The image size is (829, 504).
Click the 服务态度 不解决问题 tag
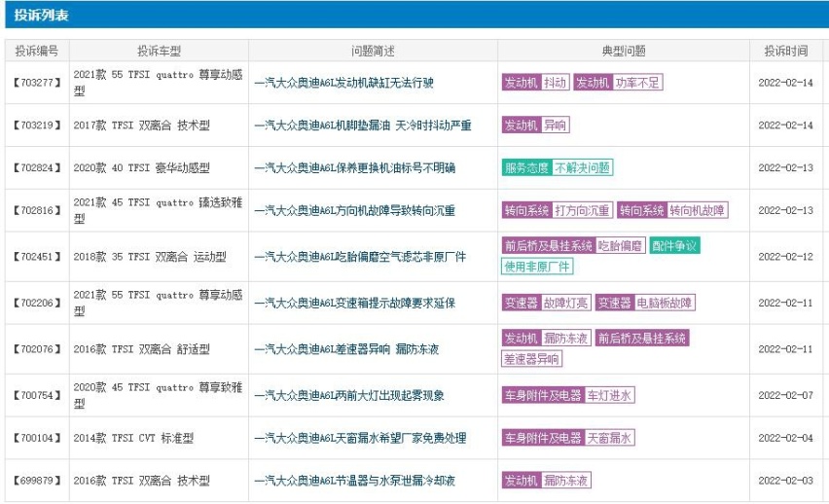click(558, 168)
